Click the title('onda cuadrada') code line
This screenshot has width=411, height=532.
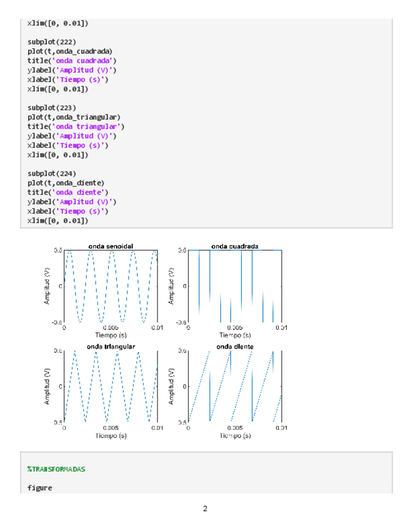pos(72,61)
